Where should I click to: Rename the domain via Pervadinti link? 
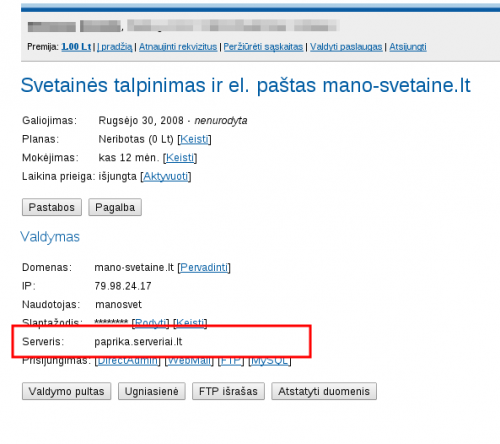204,267
